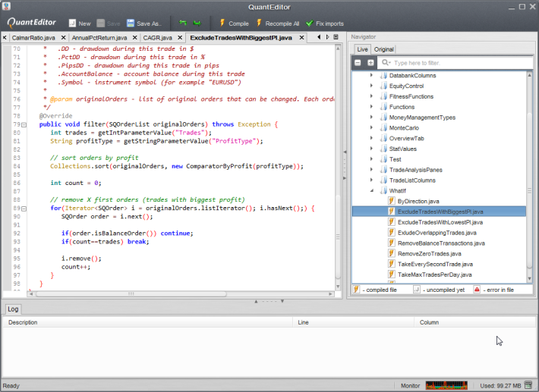The width and height of the screenshot is (539, 392).
Task: Close the CAGR.java tab
Action: pyautogui.click(x=180, y=37)
